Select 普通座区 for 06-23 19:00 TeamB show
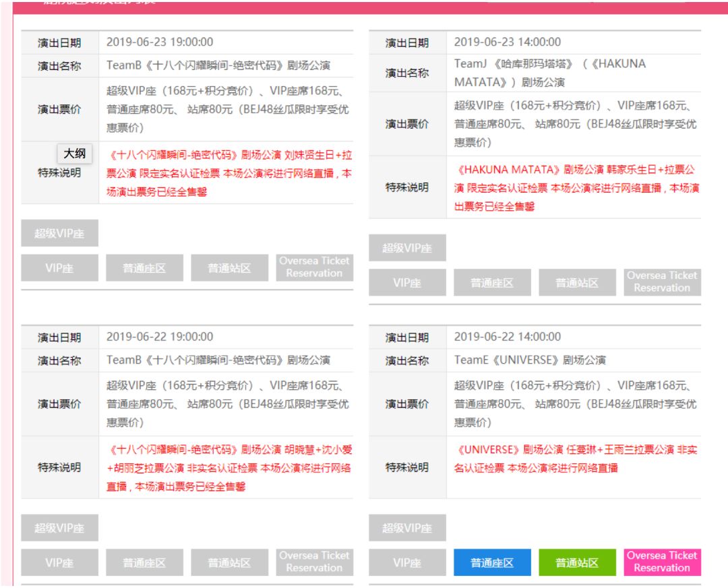728x588 pixels. point(144,268)
